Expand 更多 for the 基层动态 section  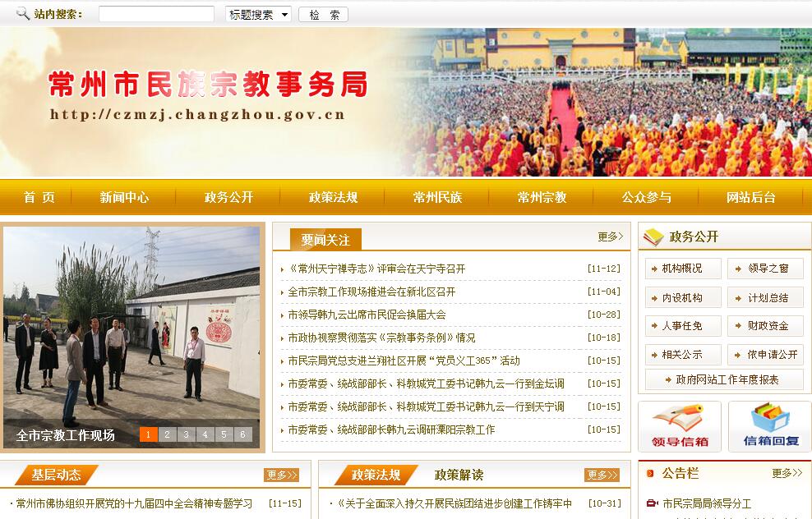pos(281,475)
